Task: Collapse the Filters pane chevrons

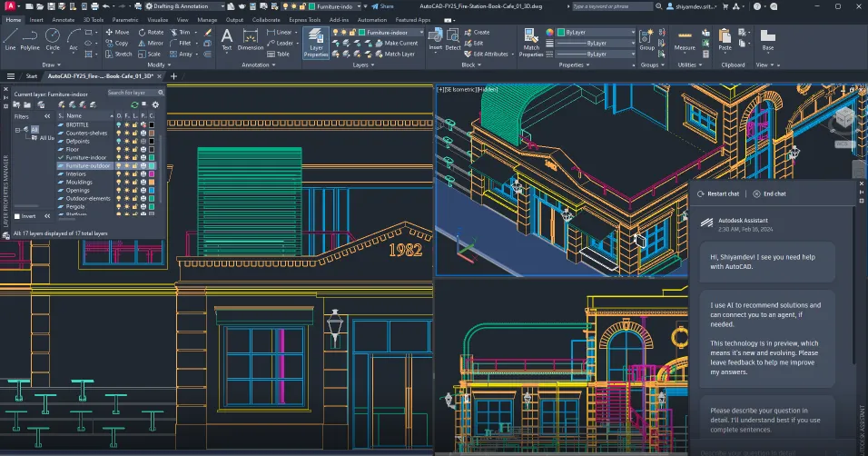Action: click(47, 116)
